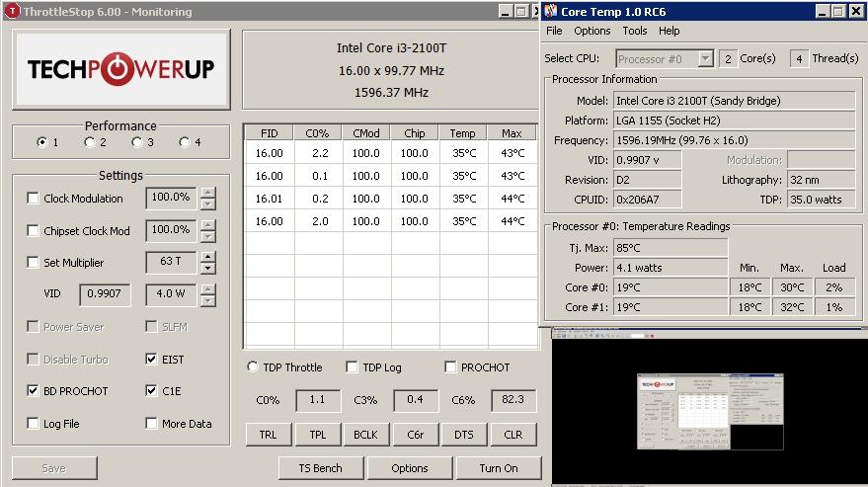Tick the Set Multiplier checkbox
This screenshot has height=487, width=868.
[x=33, y=262]
